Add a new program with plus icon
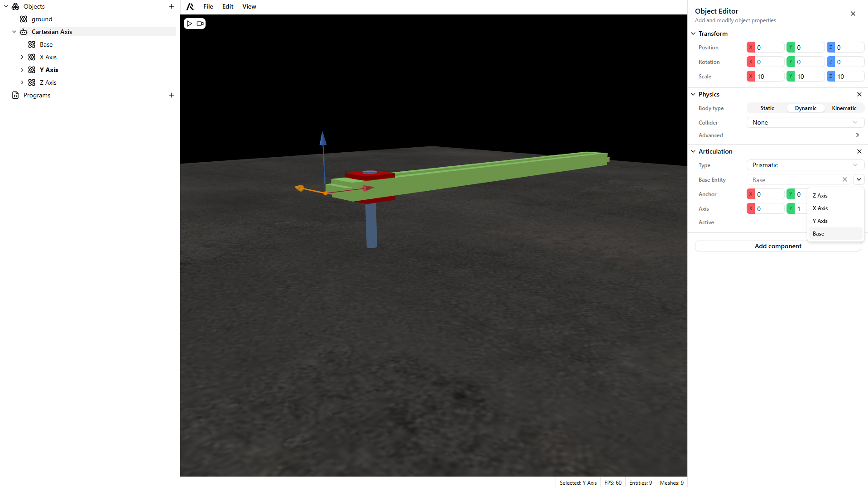The image size is (868, 487). tap(172, 95)
